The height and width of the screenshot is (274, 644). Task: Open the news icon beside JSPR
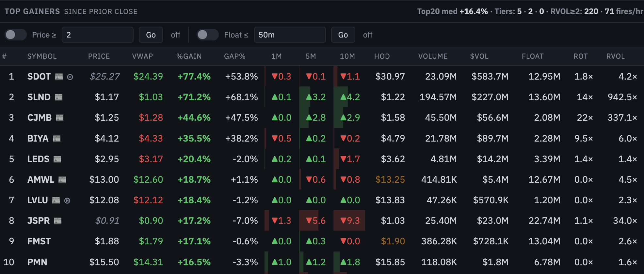tap(57, 221)
